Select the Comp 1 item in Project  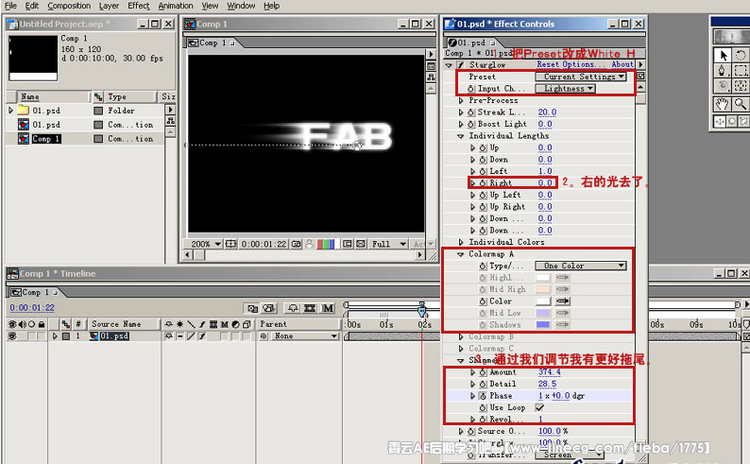pyautogui.click(x=46, y=139)
